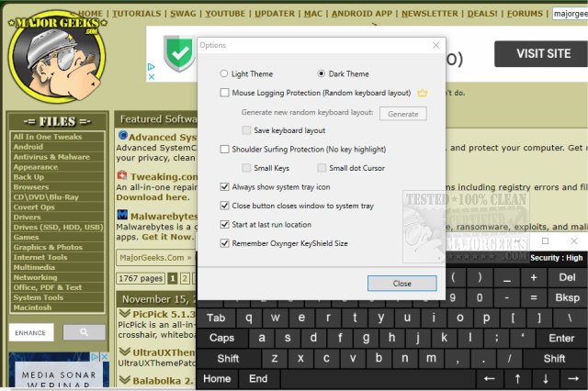
Task: Uncheck Remember Oxynger KeyShield Size
Action: click(224, 243)
